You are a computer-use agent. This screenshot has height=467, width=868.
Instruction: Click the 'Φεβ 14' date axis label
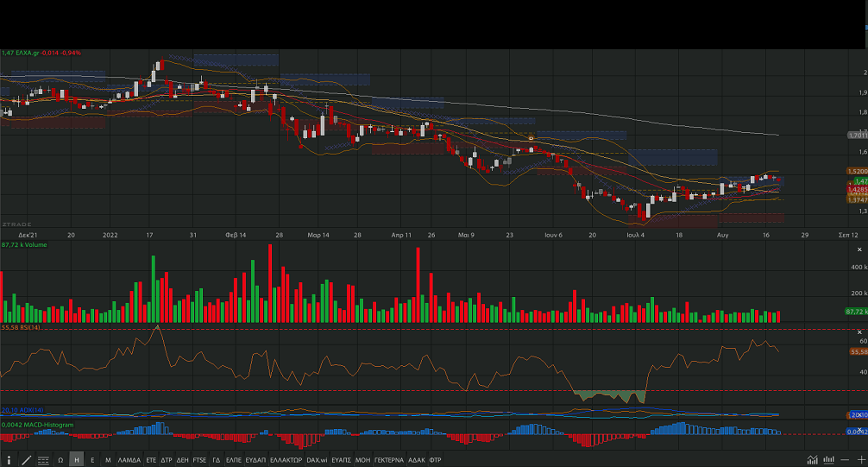click(x=236, y=235)
